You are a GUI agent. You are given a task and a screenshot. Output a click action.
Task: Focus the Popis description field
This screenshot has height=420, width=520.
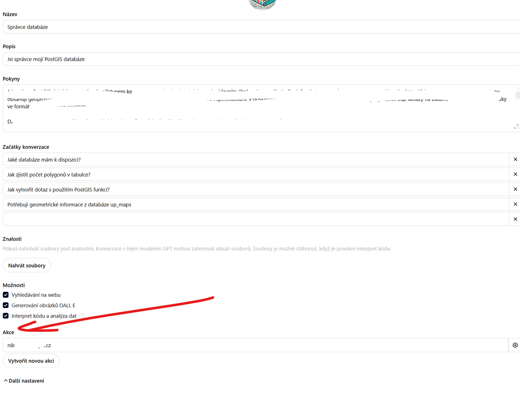pyautogui.click(x=261, y=59)
